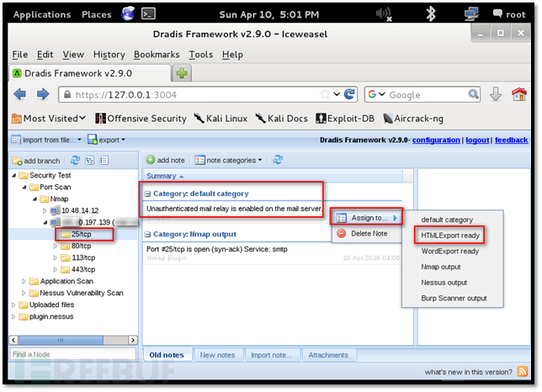Open the note categories dropdown
Image resolution: width=542 pixels, height=392 pixels.
coord(228,161)
